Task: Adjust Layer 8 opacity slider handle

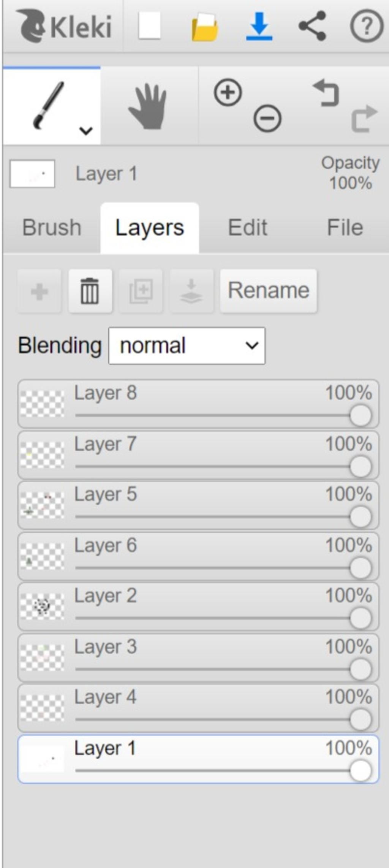Action: 361,415
